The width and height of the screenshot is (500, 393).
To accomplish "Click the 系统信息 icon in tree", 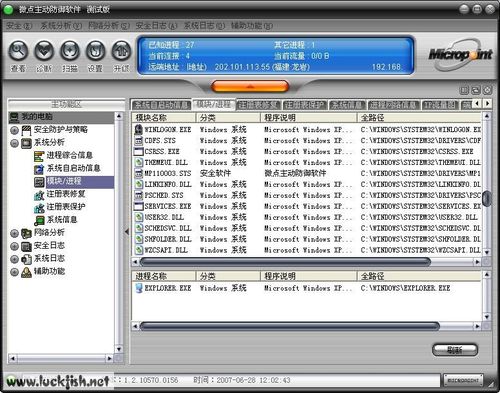I will point(39,220).
